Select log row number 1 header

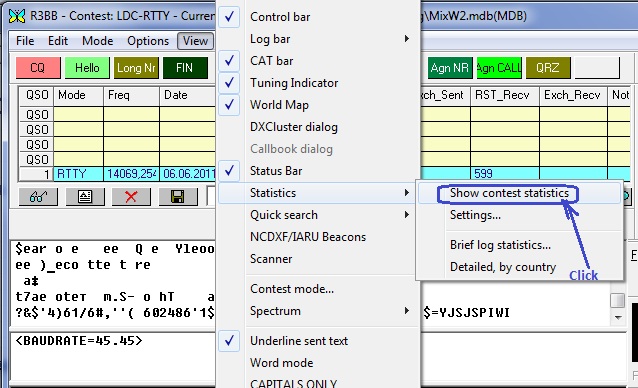point(36,174)
